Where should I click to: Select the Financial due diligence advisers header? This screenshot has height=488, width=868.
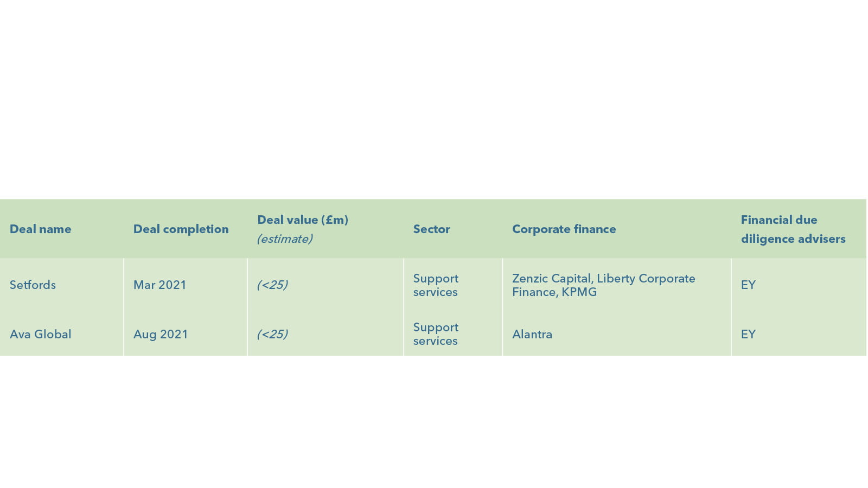click(x=793, y=229)
